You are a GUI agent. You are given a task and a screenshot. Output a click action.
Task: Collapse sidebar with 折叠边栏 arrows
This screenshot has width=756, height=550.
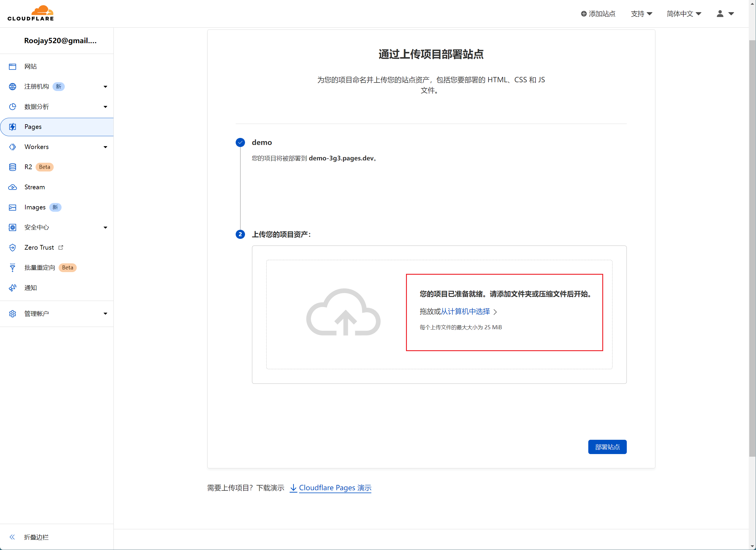point(13,537)
